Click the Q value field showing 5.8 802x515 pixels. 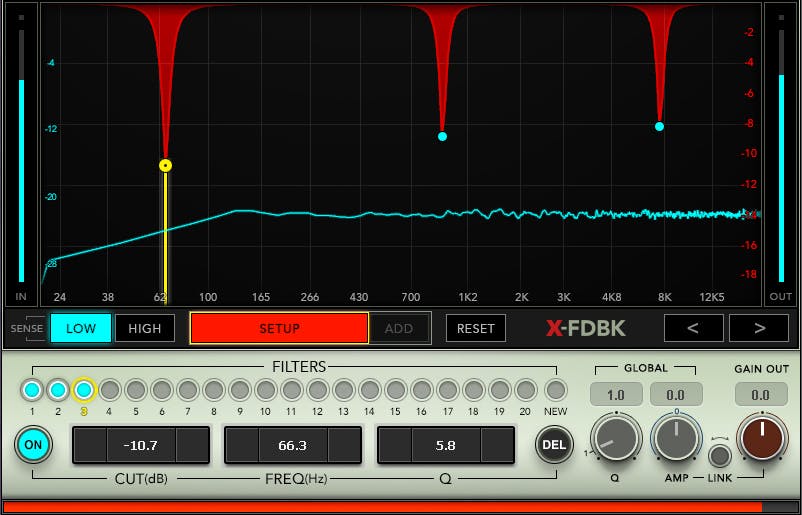pos(446,445)
